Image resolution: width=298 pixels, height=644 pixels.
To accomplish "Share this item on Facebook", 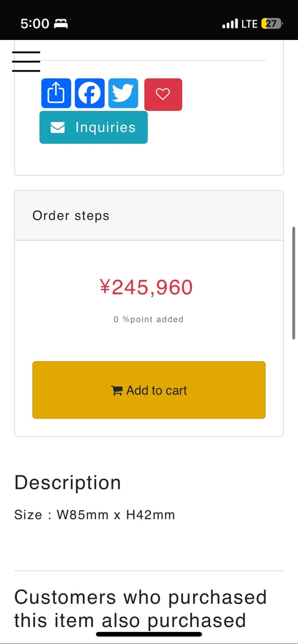I will coord(89,93).
